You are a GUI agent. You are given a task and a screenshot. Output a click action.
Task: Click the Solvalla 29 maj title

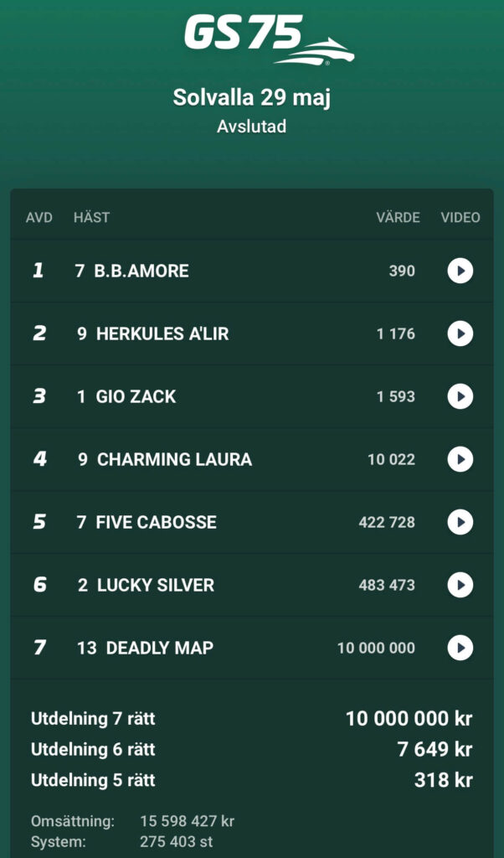[251, 98]
